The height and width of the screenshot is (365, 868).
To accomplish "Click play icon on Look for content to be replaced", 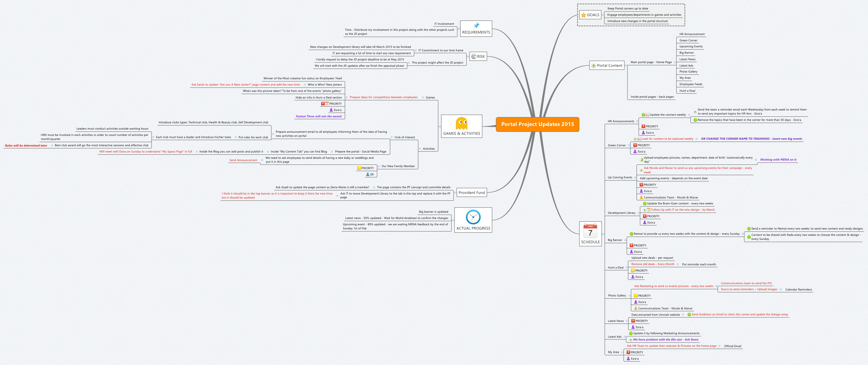I will click(635, 139).
